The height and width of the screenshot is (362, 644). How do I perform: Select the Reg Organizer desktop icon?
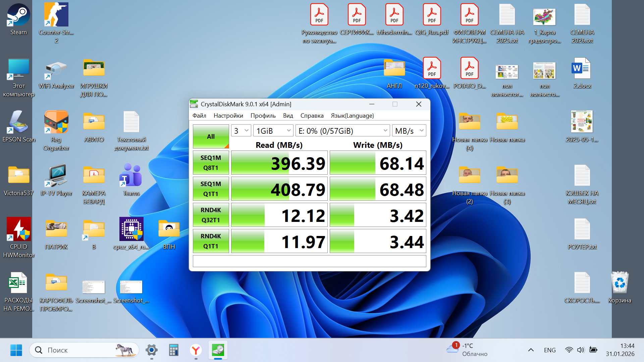coord(56,131)
